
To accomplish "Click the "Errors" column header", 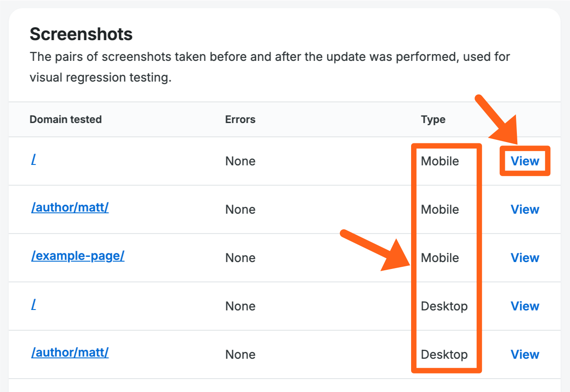I will pyautogui.click(x=240, y=120).
